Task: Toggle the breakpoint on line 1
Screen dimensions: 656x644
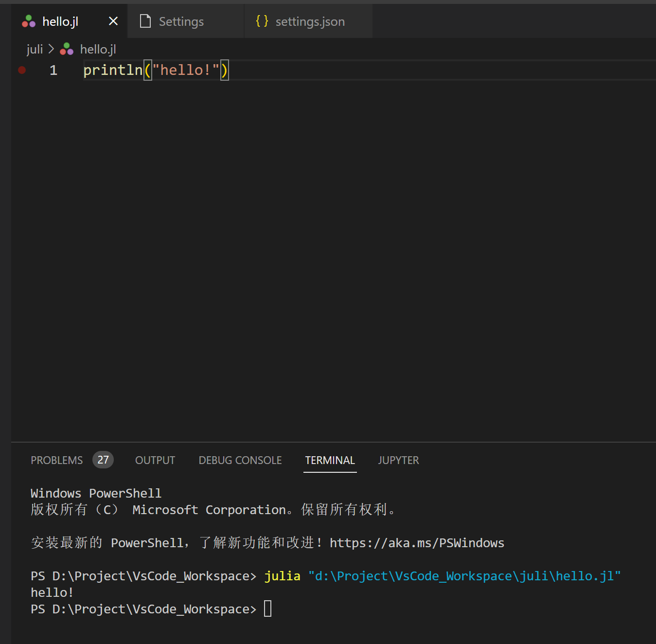Action: click(x=22, y=70)
